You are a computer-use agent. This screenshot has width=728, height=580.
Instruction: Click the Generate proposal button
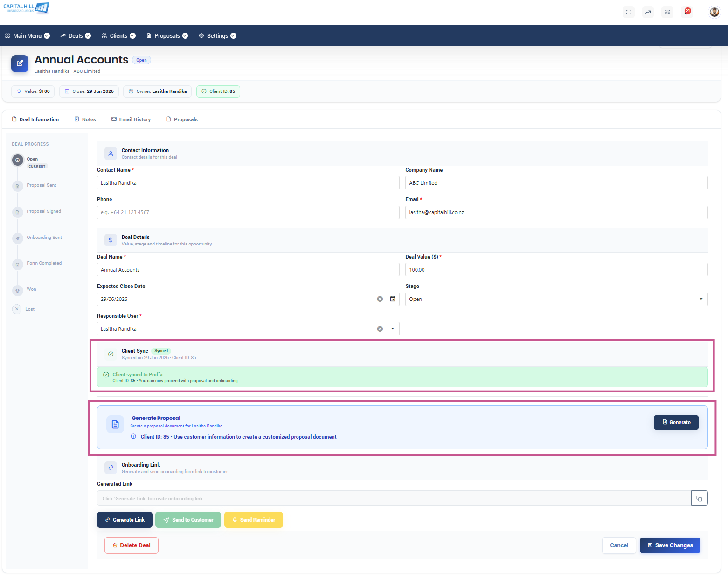[x=676, y=422]
